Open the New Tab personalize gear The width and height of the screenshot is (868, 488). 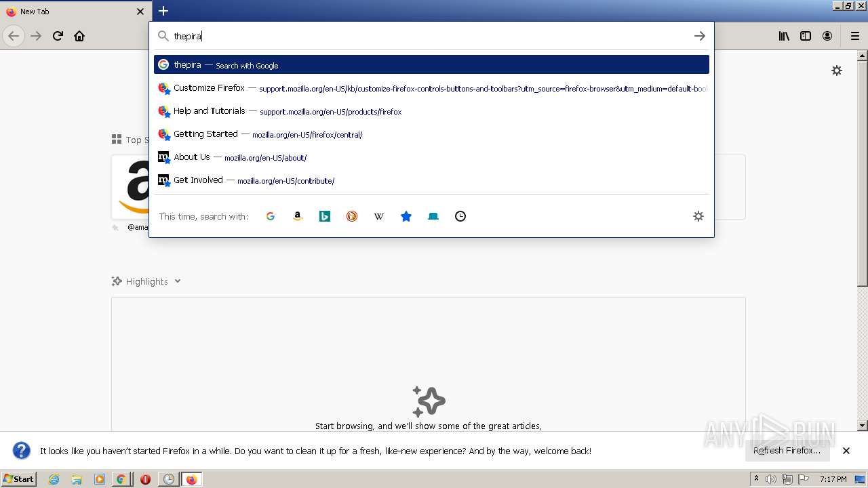tap(837, 70)
